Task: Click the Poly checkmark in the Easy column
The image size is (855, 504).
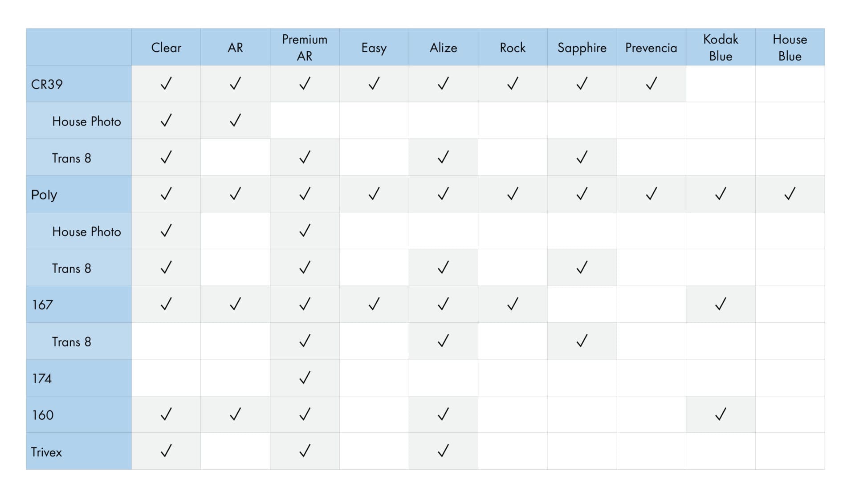Action: coord(374,194)
